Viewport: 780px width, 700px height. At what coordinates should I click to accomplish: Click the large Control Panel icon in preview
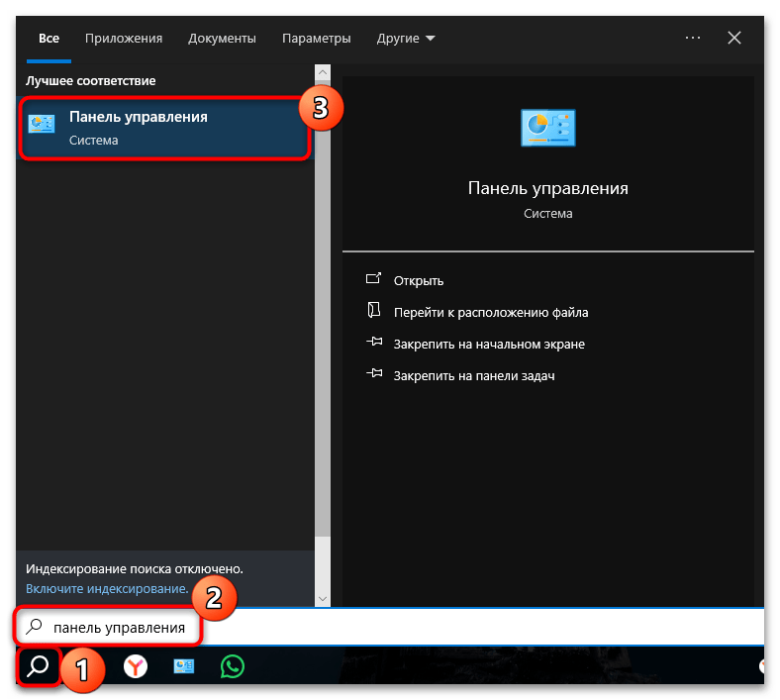[x=547, y=130]
